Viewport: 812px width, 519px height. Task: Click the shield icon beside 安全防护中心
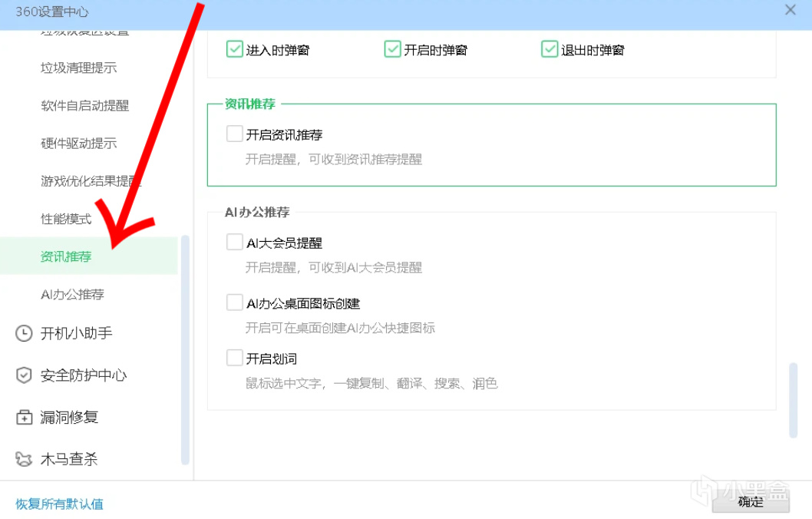tap(24, 375)
